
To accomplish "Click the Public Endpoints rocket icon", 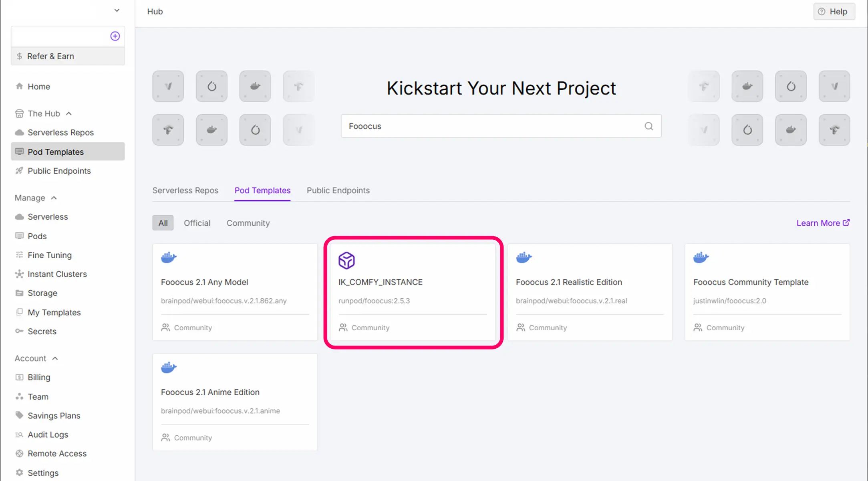I will coord(19,171).
